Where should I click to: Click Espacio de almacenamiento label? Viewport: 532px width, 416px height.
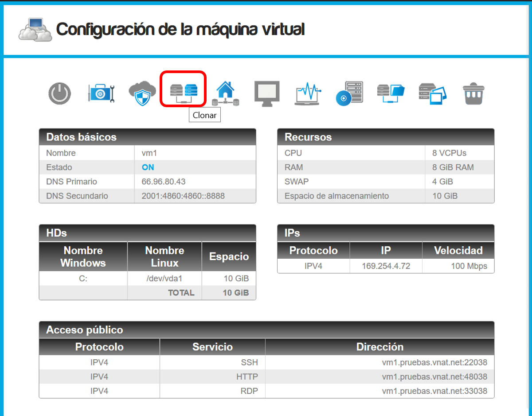click(336, 196)
